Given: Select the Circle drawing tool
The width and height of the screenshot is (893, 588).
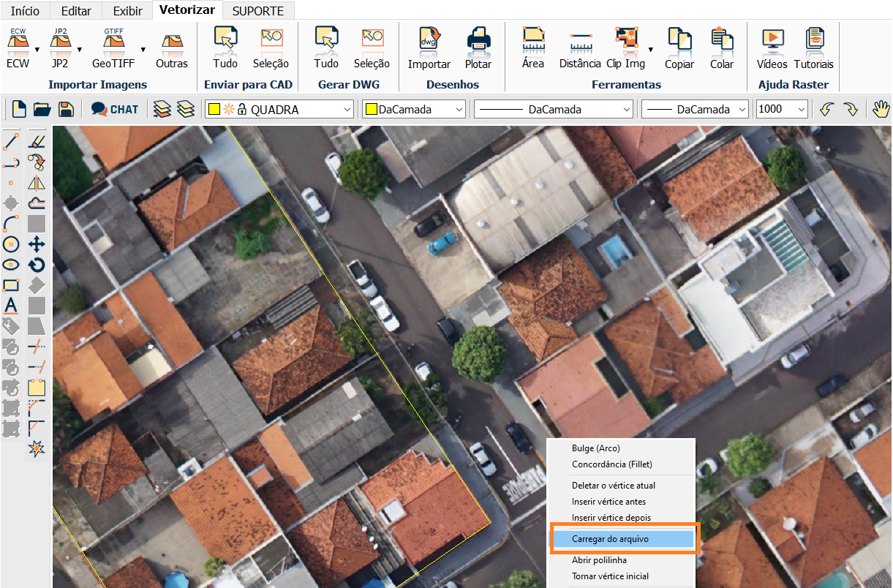Looking at the screenshot, I should [11, 244].
